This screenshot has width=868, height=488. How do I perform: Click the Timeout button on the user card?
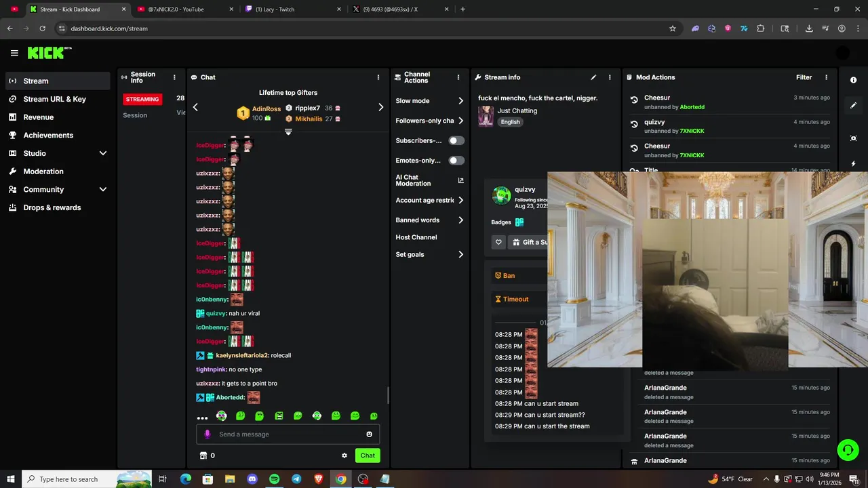519,299
